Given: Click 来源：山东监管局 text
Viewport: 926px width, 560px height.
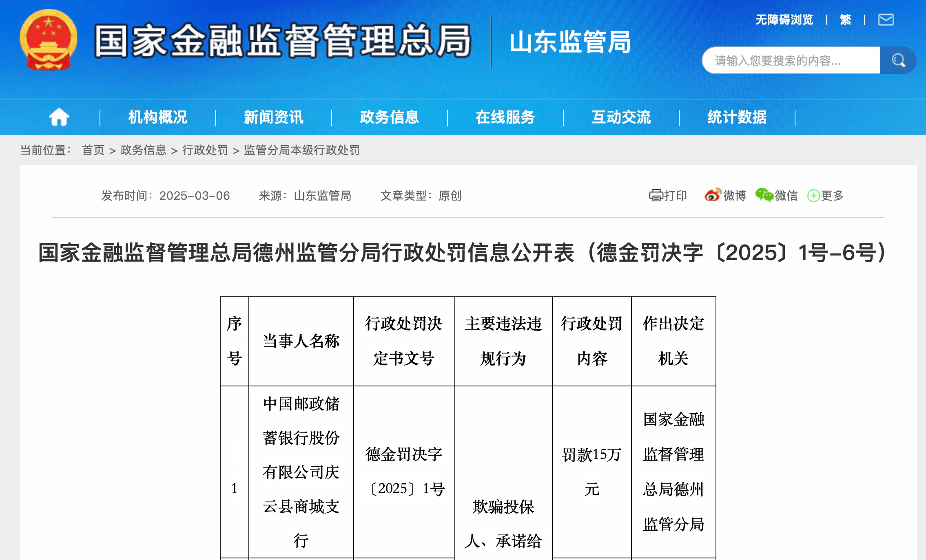Looking at the screenshot, I should tap(305, 196).
